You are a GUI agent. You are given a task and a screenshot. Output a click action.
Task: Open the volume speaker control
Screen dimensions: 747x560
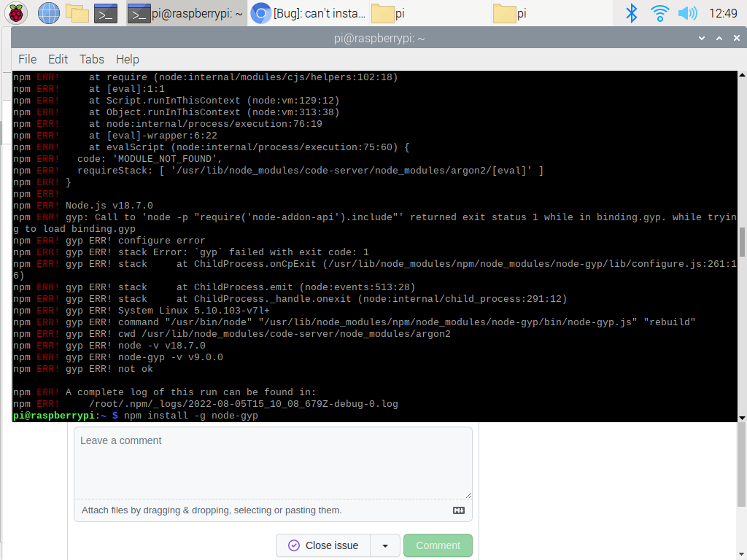[x=687, y=13]
